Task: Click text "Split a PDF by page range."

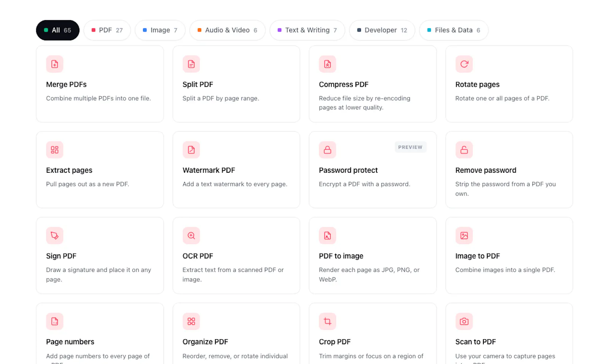Action: tap(221, 98)
